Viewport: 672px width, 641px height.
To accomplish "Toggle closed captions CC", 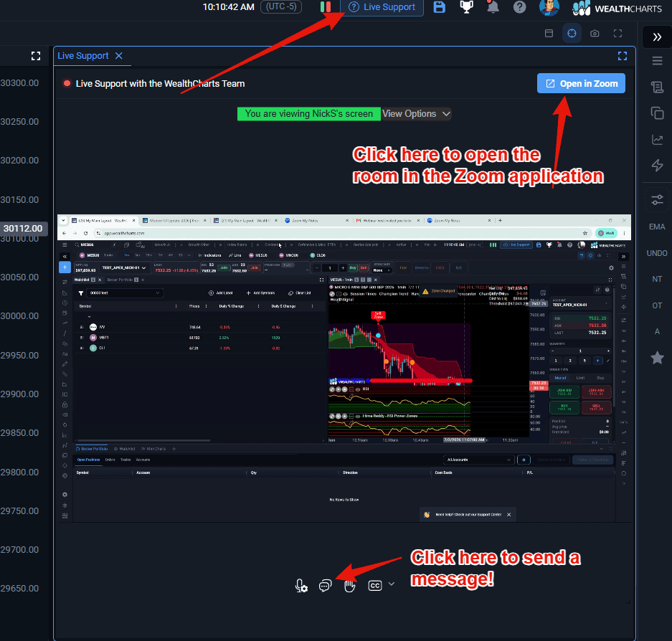I will pos(375,585).
